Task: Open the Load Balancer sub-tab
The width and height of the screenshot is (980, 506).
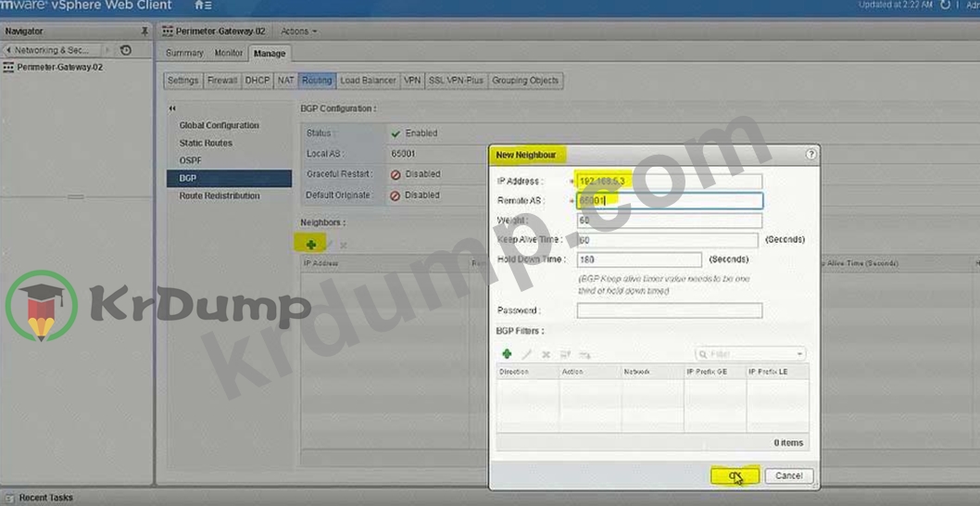Action: (x=368, y=80)
